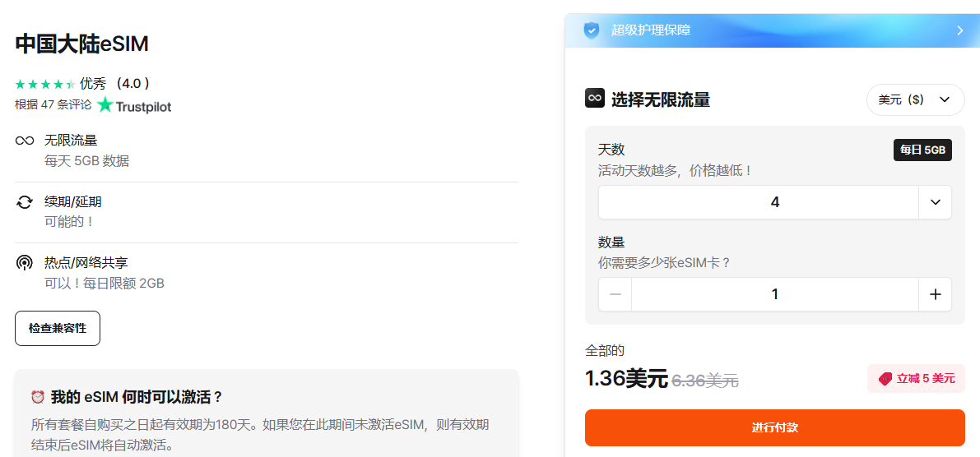Viewport: 980px width, 457px height.
Task: Click the shield icon in Super Care banner
Action: tap(591, 30)
